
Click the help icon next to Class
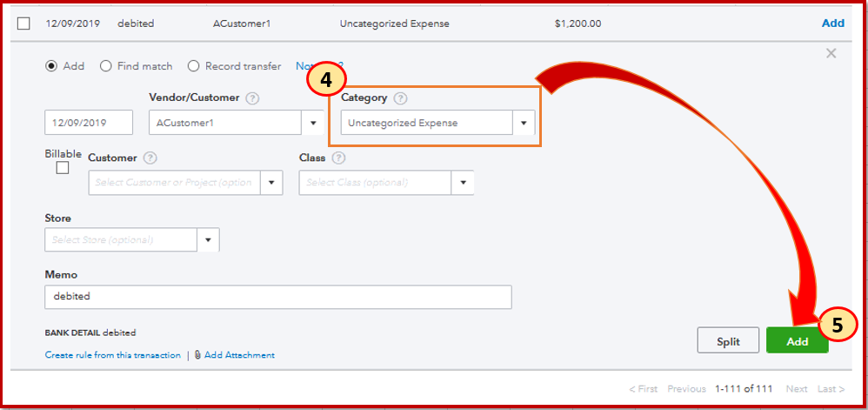point(338,158)
